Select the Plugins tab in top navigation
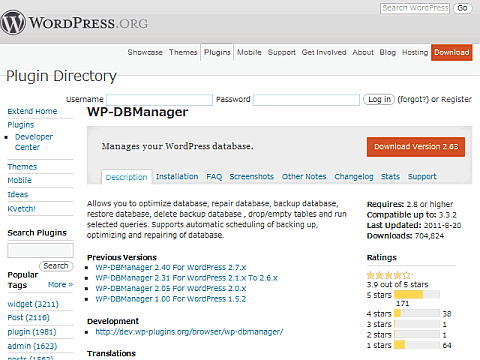Screen dimensions: 480x360 pos(217,52)
